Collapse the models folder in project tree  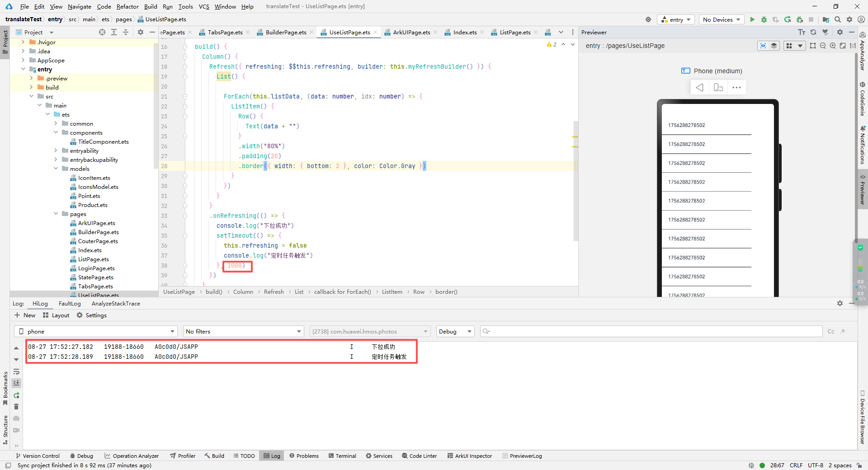pyautogui.click(x=56, y=169)
